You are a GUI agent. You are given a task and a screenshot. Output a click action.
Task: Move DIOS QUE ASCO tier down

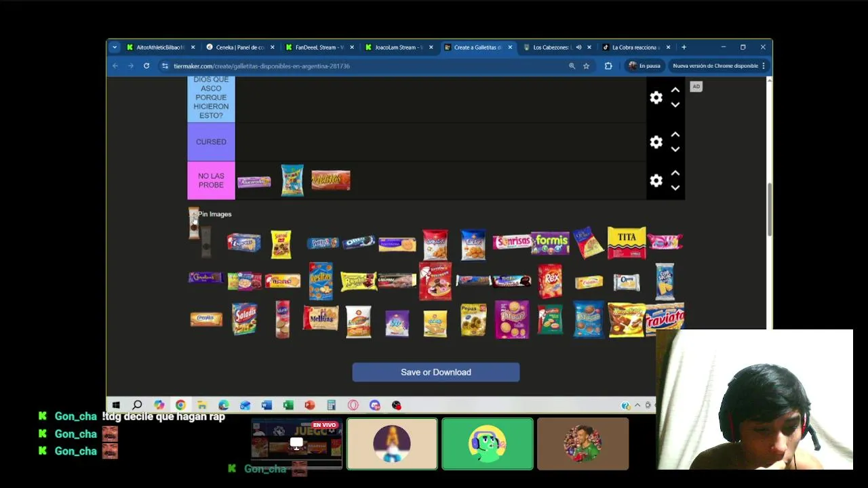pyautogui.click(x=675, y=104)
